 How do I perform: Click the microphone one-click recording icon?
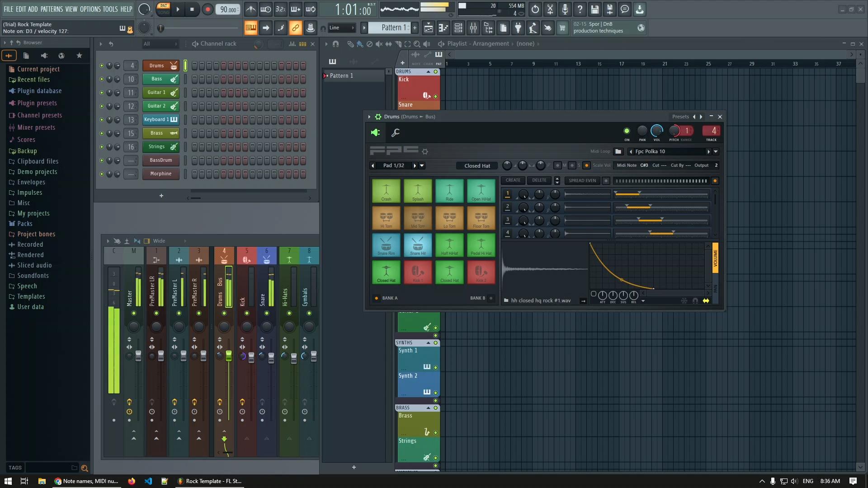[x=565, y=9]
